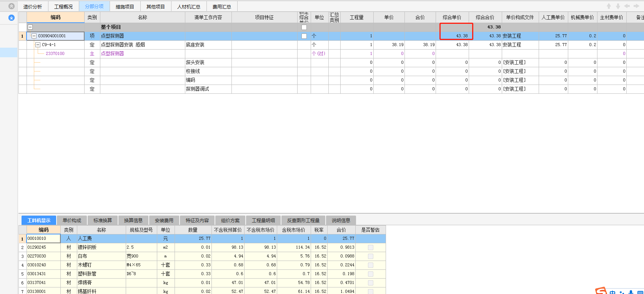Check 是否暂估 for 塑料胀管
The height and width of the screenshot is (294, 644).
tap(371, 274)
